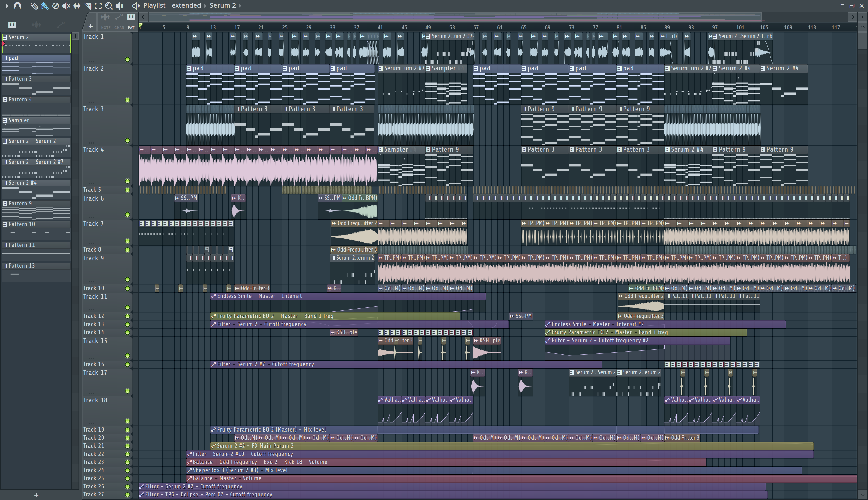Show automation clips in the picker panel
868x500 pixels.
click(x=60, y=24)
